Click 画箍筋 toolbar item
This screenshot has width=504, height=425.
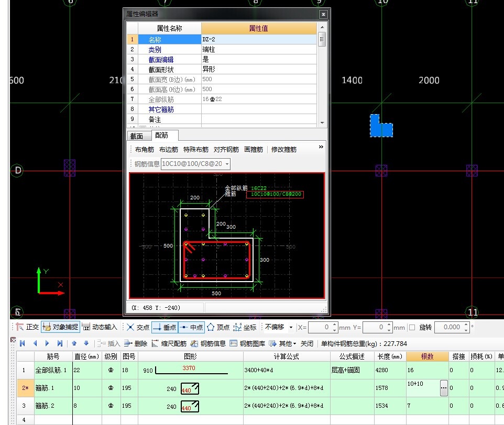(x=253, y=150)
